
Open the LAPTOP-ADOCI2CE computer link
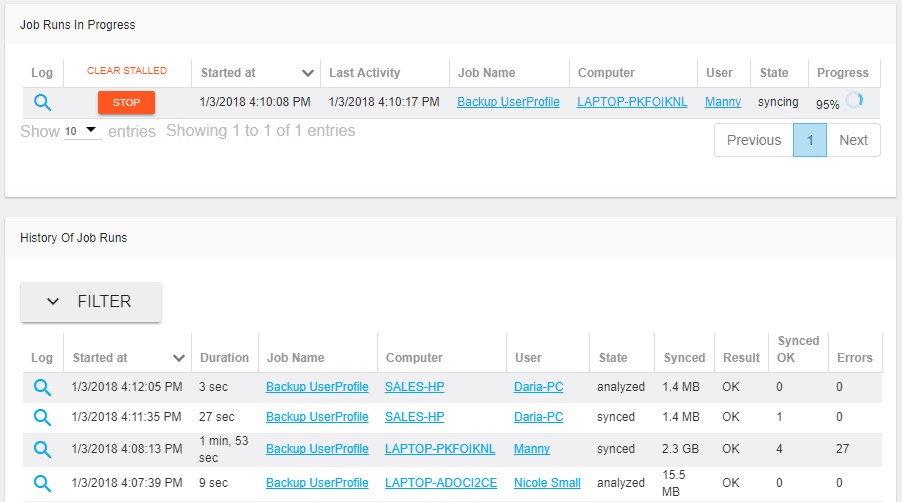tap(441, 483)
